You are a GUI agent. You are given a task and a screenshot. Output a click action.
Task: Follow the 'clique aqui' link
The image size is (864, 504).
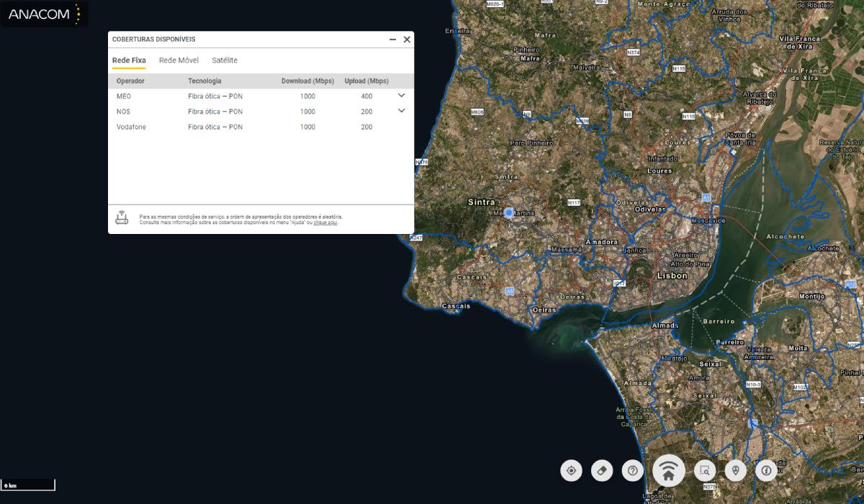point(325,222)
